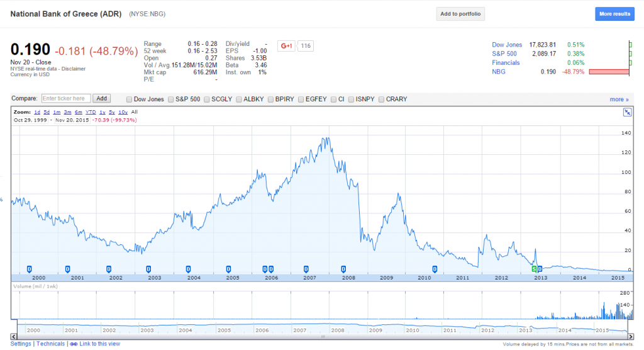Open the later of two 2006 dividend markers
The height and width of the screenshot is (350, 644).
point(271,269)
